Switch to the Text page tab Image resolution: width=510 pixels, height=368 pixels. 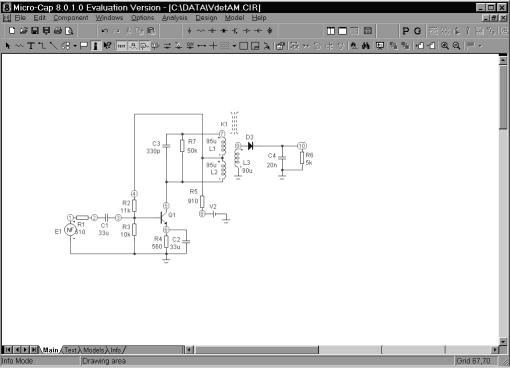[x=70, y=350]
